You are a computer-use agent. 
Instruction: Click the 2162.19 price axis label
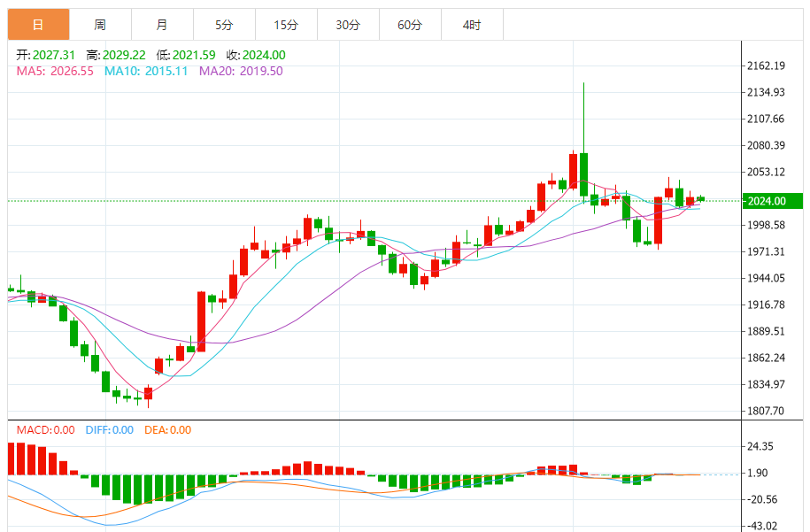[x=766, y=66]
